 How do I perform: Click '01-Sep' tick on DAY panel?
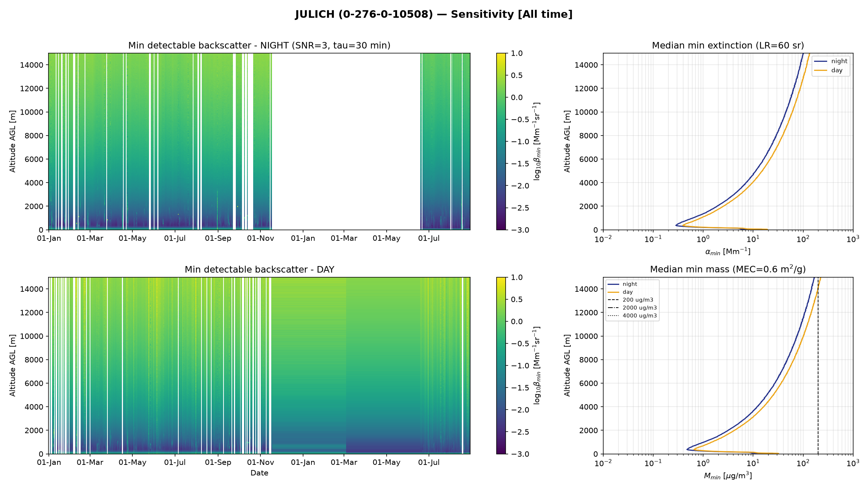coord(218,463)
